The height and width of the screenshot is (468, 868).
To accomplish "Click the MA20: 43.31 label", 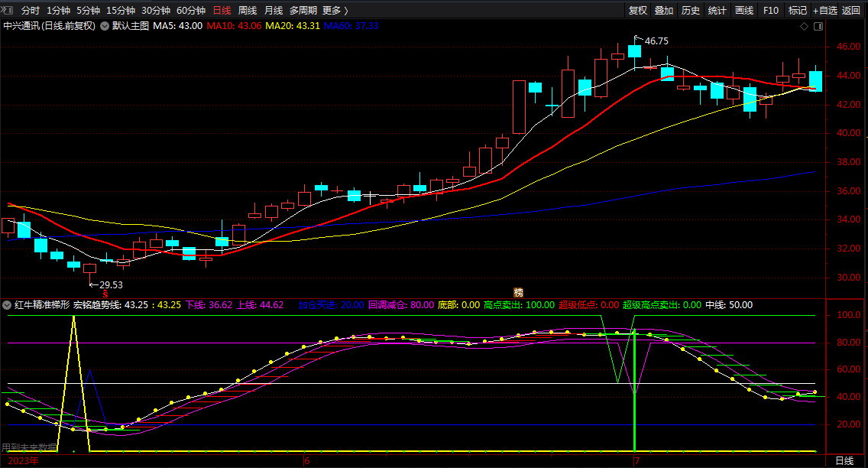I will [293, 26].
